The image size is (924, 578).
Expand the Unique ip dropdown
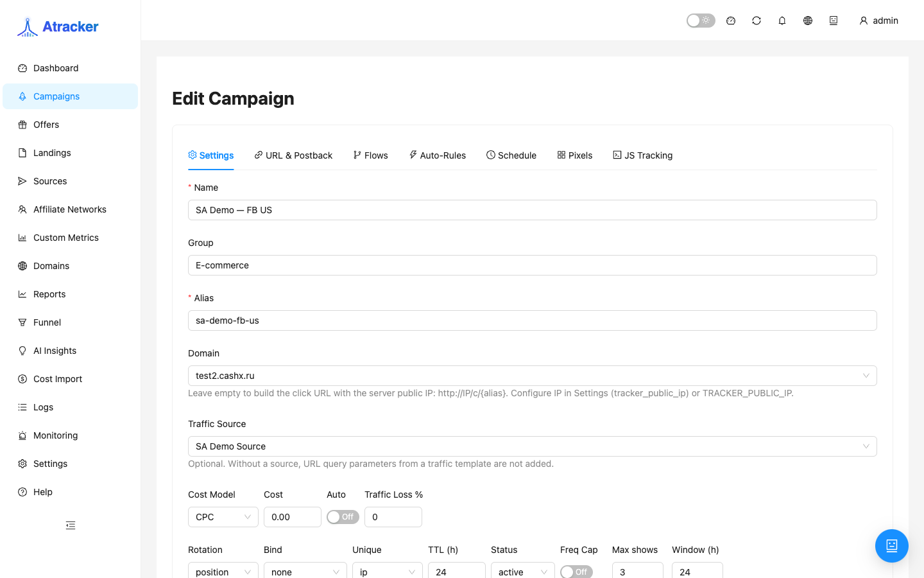388,570
